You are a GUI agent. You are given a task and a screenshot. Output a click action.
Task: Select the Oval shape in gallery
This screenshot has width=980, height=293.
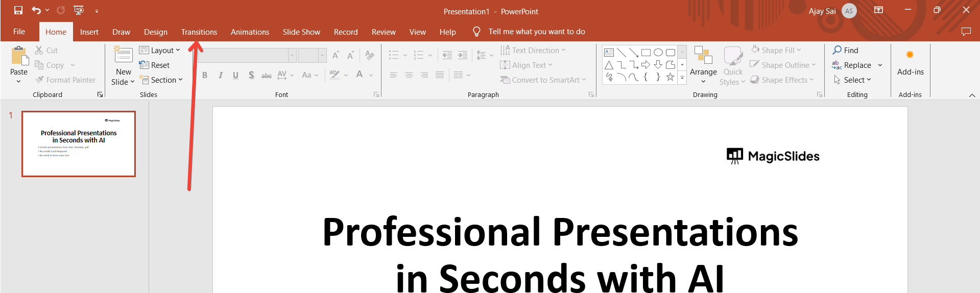[658, 52]
